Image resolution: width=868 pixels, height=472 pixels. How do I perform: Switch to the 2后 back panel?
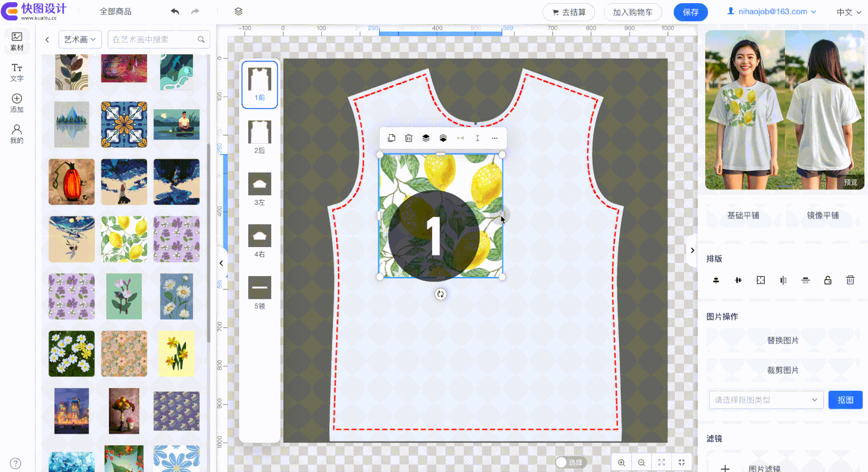259,137
